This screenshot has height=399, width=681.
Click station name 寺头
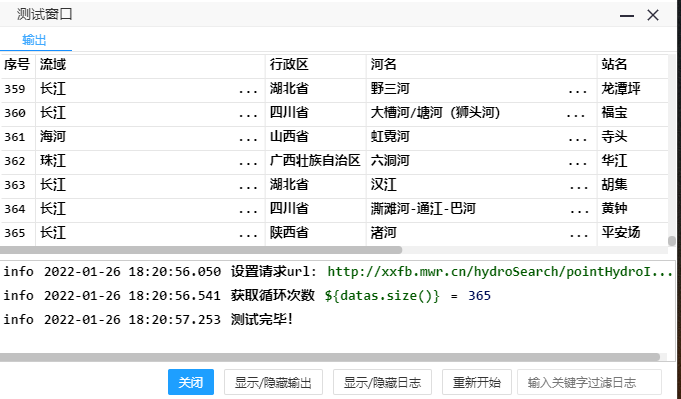click(614, 137)
